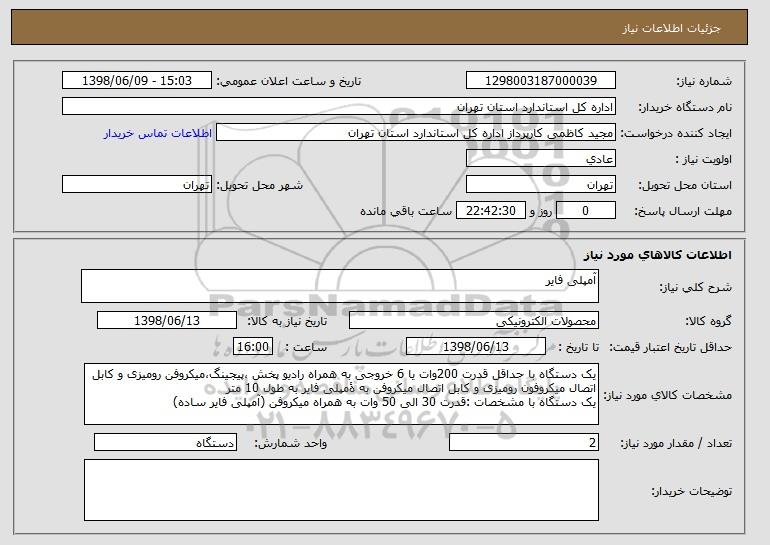The width and height of the screenshot is (770, 545).
Task: Click the remaining days field showing 0
Action: pyautogui.click(x=585, y=211)
